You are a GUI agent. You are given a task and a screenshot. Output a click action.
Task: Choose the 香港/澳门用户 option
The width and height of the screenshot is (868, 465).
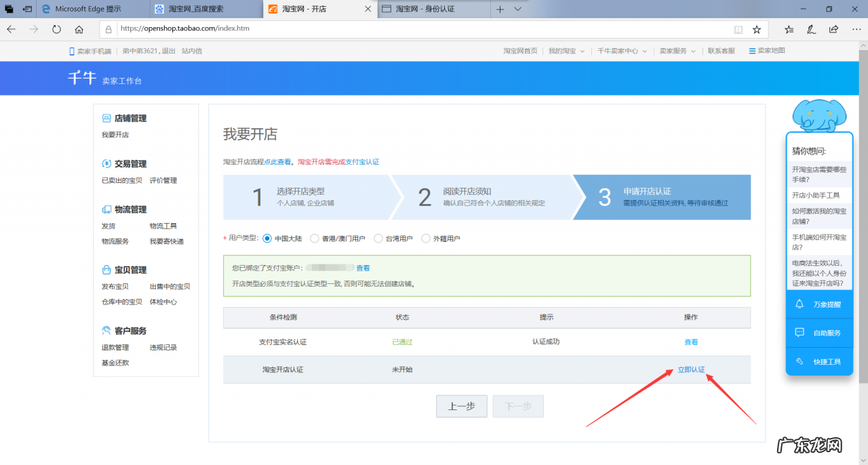pyautogui.click(x=314, y=238)
